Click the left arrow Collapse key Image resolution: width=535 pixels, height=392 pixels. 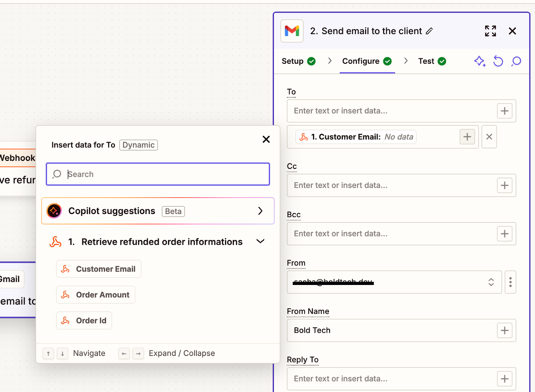pos(124,353)
